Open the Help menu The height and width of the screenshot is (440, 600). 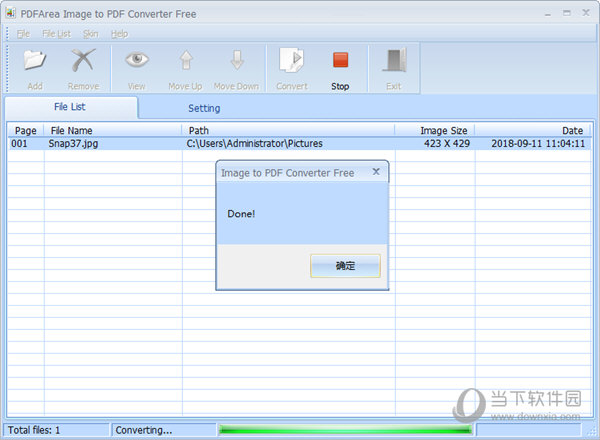[119, 34]
